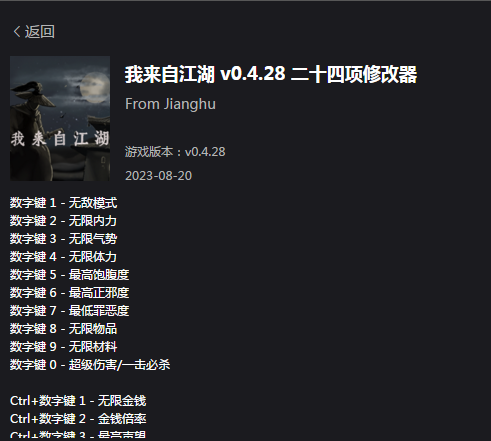This screenshot has width=491, height=441.
Task: Select the From Jianghu subtitle text
Action: [x=170, y=104]
